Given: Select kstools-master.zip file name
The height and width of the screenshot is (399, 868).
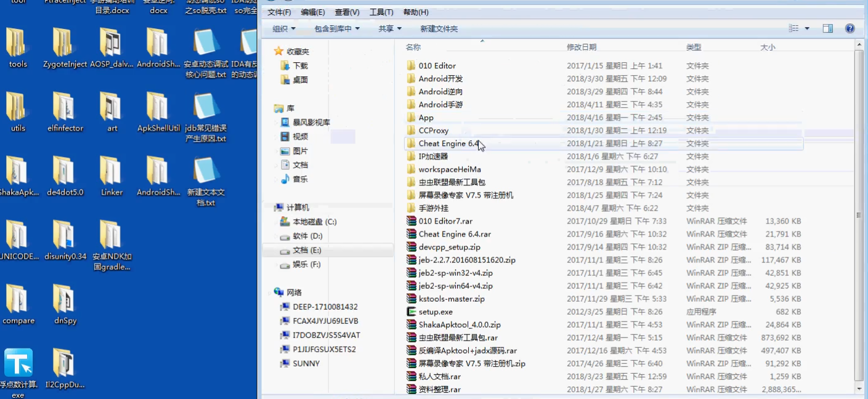Looking at the screenshot, I should tap(452, 299).
